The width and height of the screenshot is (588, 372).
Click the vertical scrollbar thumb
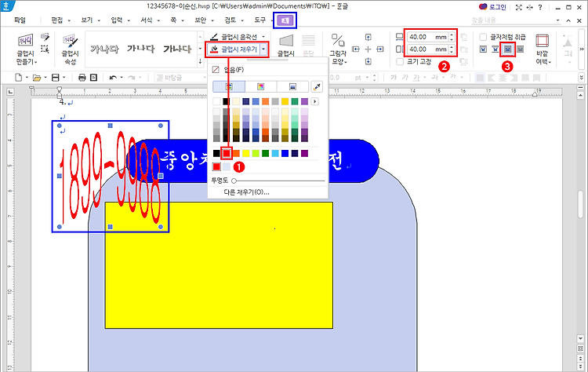tap(580, 204)
